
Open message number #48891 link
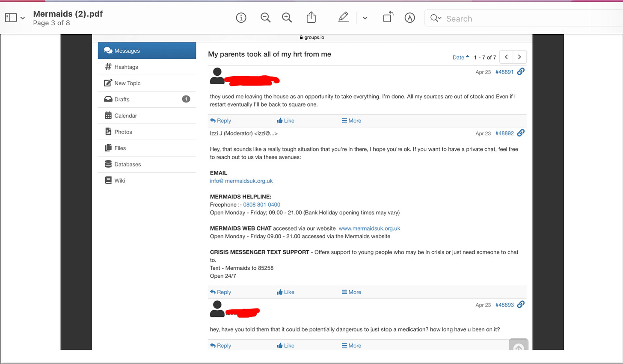[x=504, y=72]
